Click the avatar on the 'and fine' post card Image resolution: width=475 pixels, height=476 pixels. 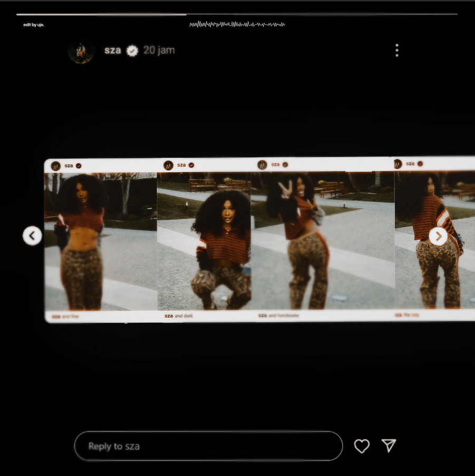(55, 166)
